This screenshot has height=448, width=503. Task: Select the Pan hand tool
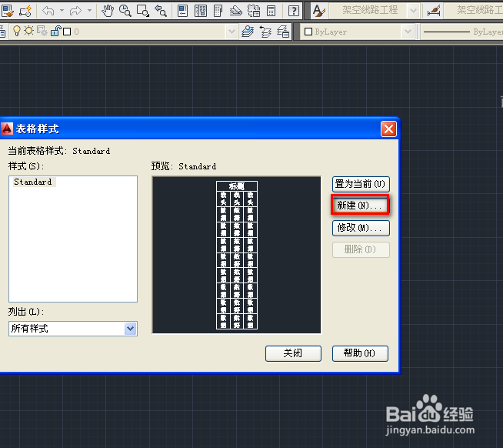pos(108,11)
